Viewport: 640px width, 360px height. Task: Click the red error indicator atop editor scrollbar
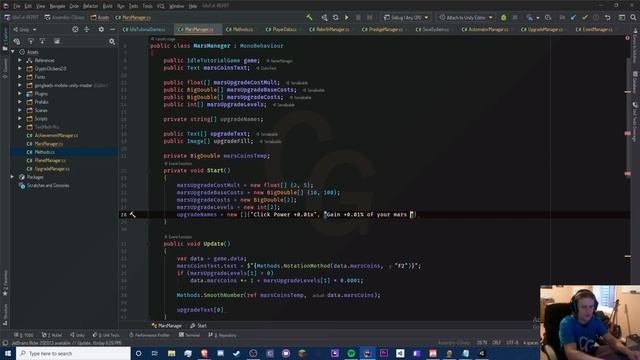[x=627, y=38]
